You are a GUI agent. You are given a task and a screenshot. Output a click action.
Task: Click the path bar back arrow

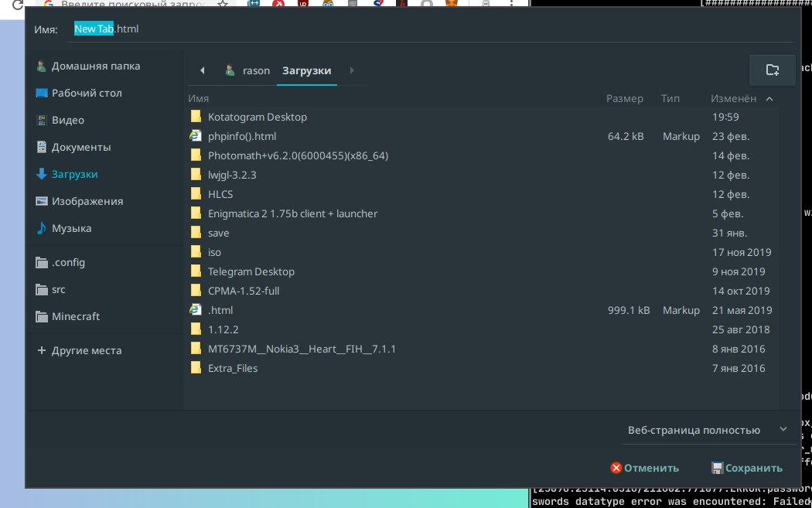tap(203, 70)
